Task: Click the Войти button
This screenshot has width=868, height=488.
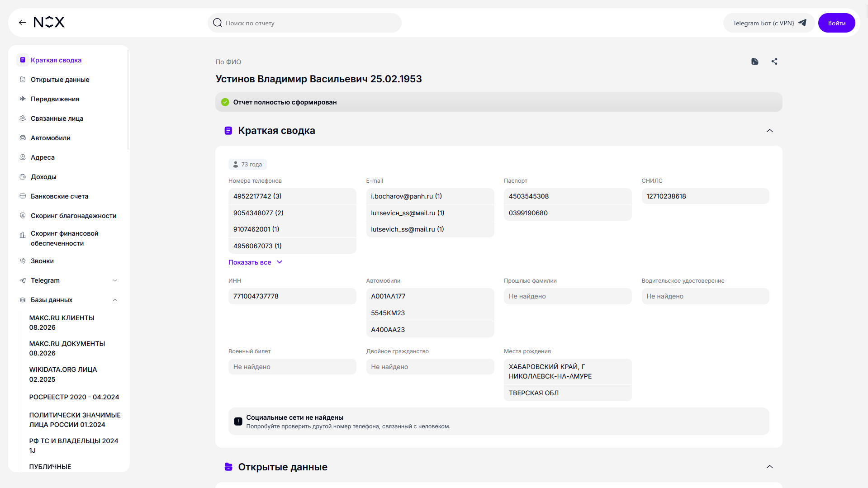Action: (x=836, y=23)
